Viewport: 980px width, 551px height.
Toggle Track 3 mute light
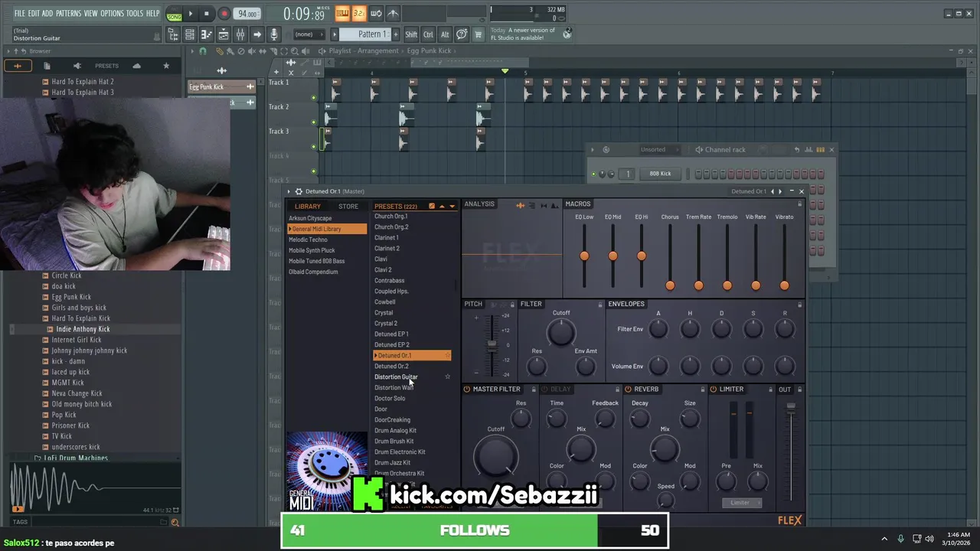[x=313, y=147]
